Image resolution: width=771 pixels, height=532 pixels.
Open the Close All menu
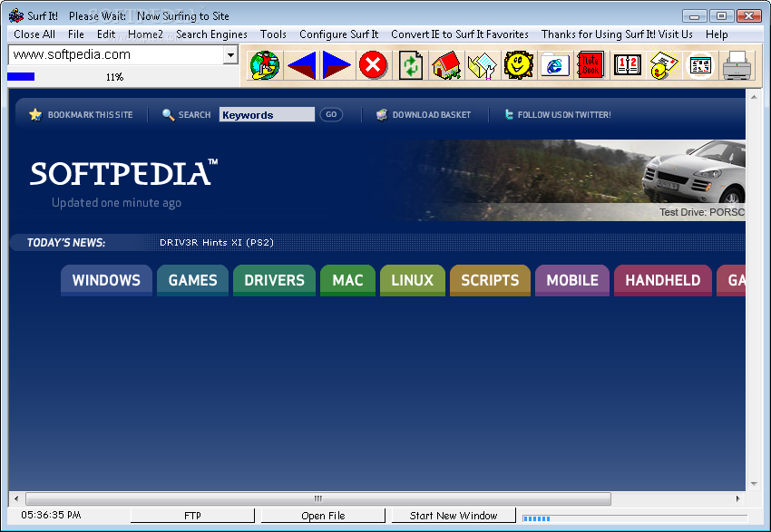click(34, 34)
